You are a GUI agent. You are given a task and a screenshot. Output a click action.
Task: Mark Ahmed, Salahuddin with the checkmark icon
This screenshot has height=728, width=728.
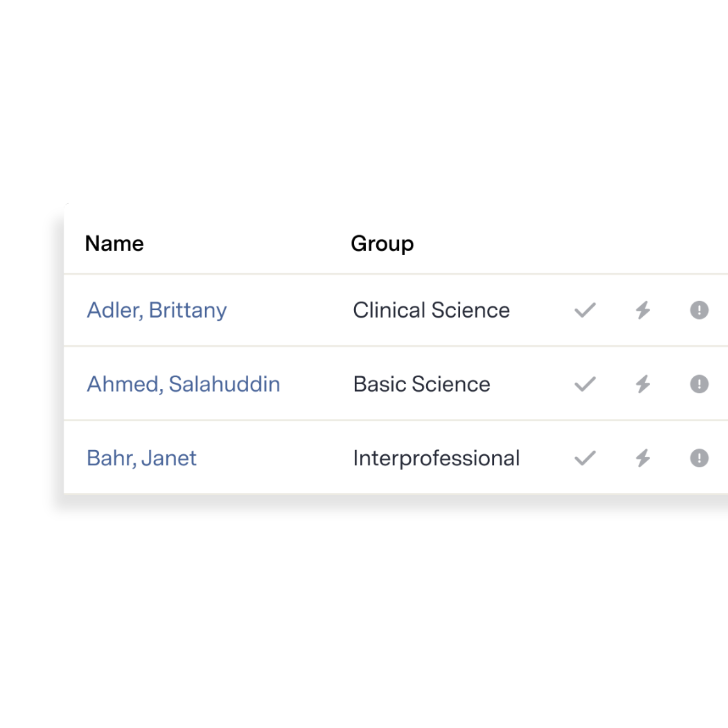point(585,384)
